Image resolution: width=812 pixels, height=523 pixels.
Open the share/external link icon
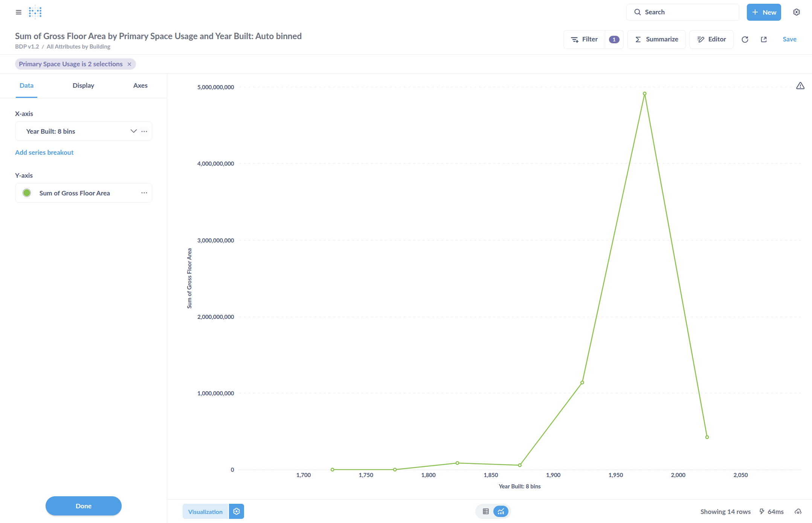click(x=763, y=40)
